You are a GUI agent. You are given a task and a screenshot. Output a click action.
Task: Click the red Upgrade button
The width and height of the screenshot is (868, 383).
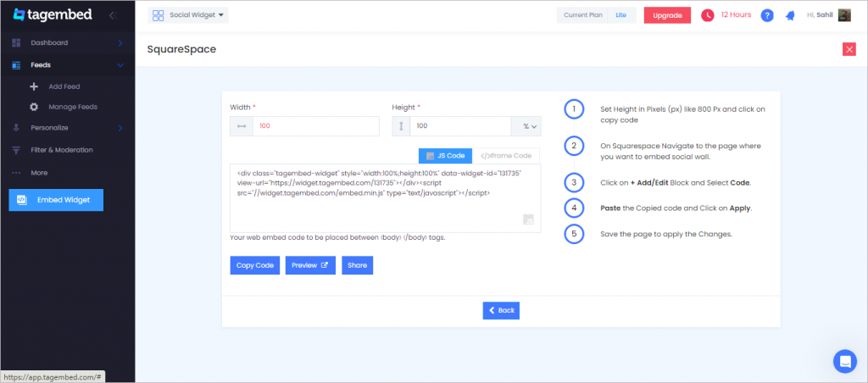667,15
